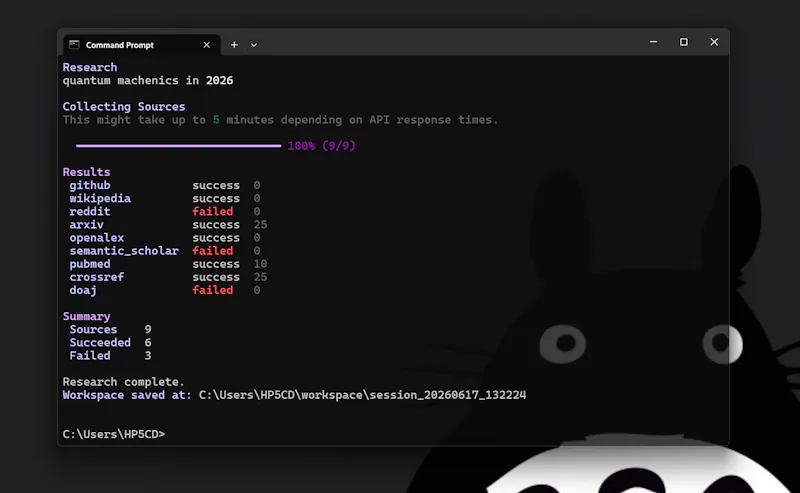Click the Collecting Sources heading
Screen dimensions: 800x493
124,107
